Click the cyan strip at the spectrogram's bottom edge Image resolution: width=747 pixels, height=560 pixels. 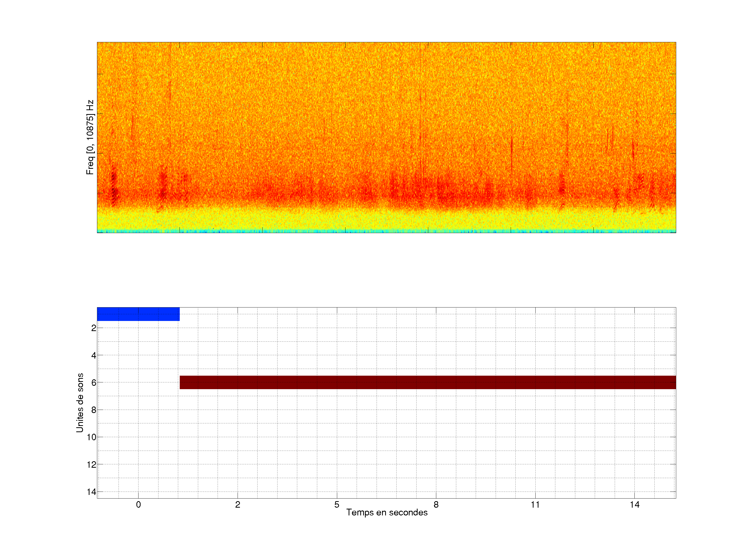click(386, 232)
